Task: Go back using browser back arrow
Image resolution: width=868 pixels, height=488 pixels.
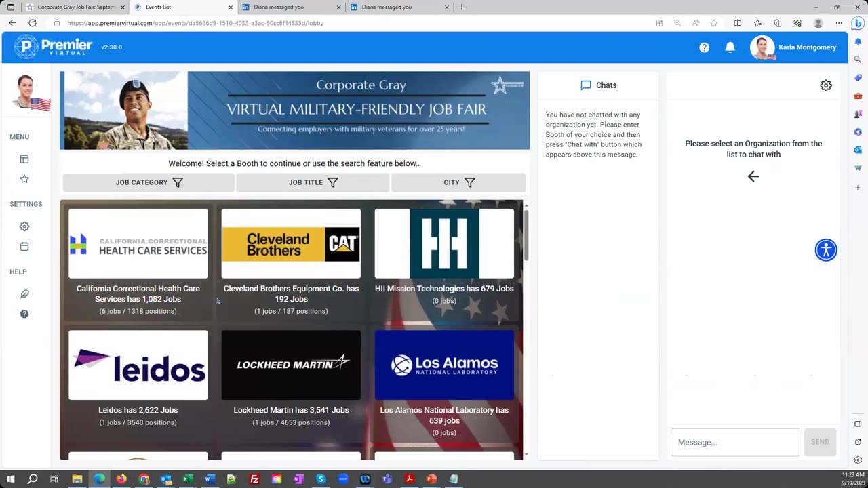Action: pos(12,23)
